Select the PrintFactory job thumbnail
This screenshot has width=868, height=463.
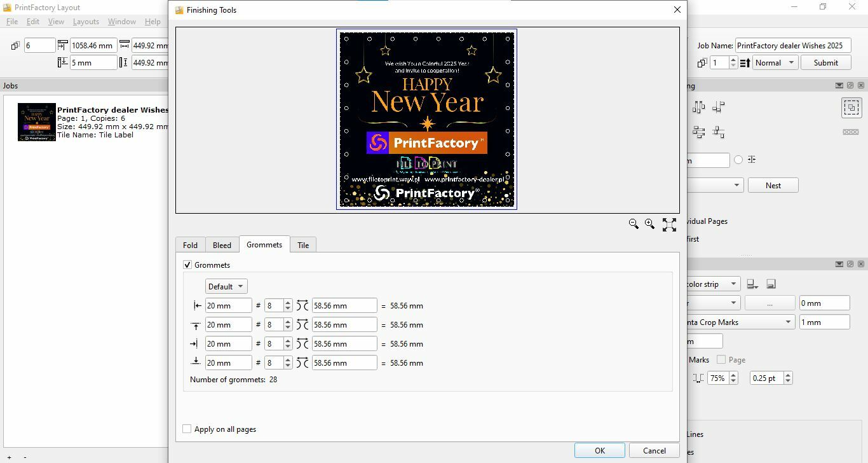tap(37, 122)
